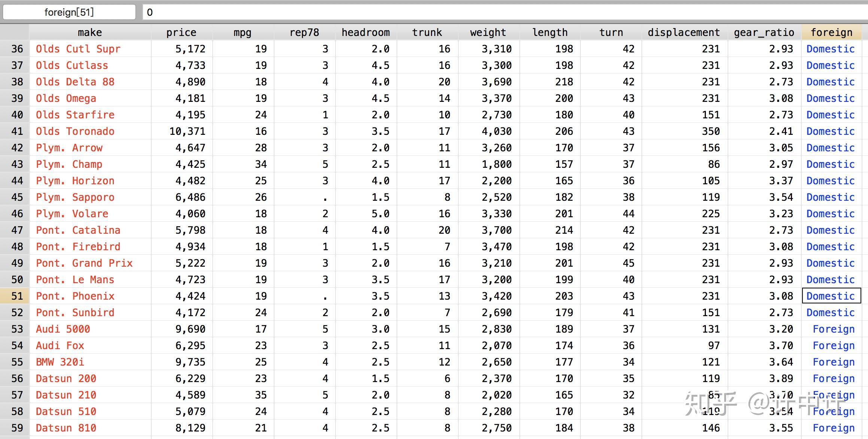This screenshot has height=439, width=868.
Task: Click the headroom column header
Action: pyautogui.click(x=365, y=33)
